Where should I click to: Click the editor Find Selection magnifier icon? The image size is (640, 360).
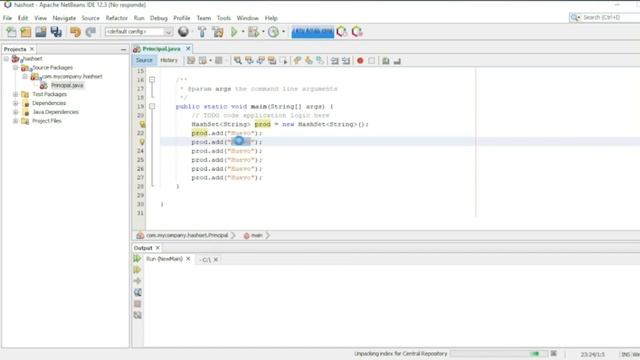[x=238, y=61]
